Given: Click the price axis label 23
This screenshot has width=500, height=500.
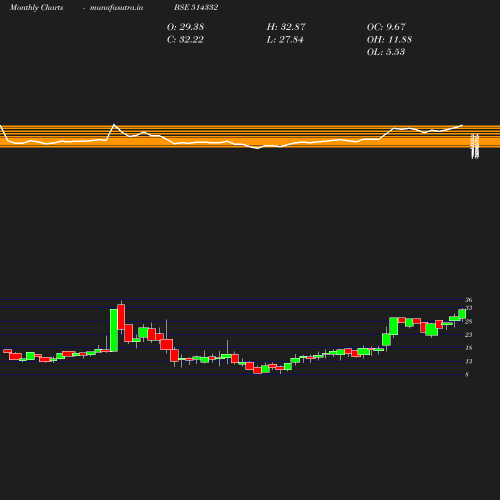Looking at the screenshot, I should coord(469,334).
